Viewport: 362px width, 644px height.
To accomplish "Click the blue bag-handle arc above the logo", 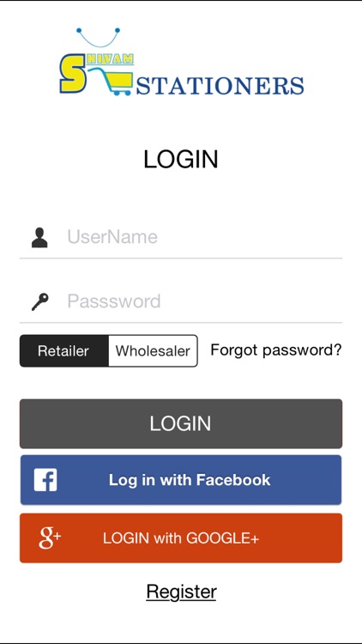I will click(98, 38).
